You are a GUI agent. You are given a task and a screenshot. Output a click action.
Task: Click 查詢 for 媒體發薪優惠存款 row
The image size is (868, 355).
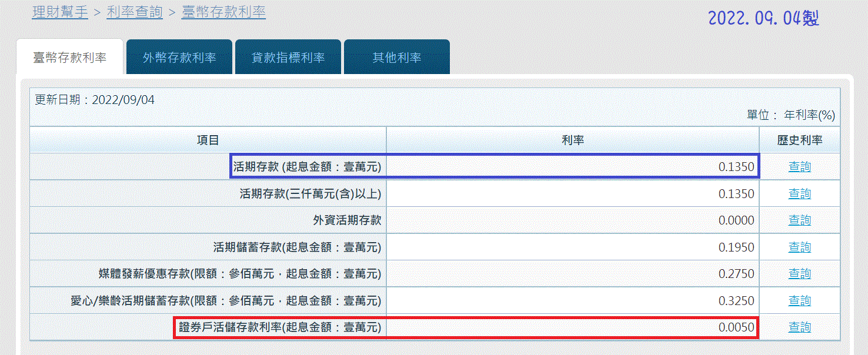point(799,274)
